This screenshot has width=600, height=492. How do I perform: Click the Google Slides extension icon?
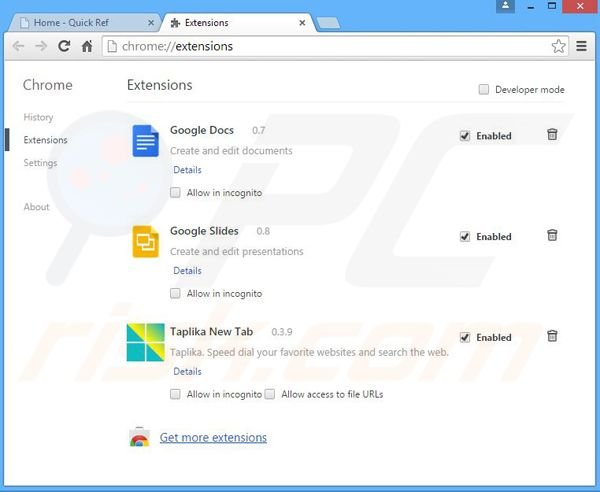(x=145, y=241)
